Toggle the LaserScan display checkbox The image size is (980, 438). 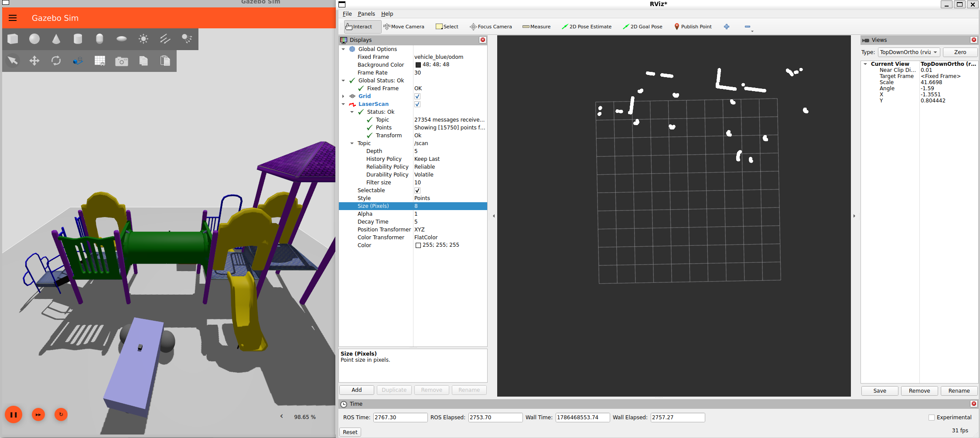pos(417,104)
